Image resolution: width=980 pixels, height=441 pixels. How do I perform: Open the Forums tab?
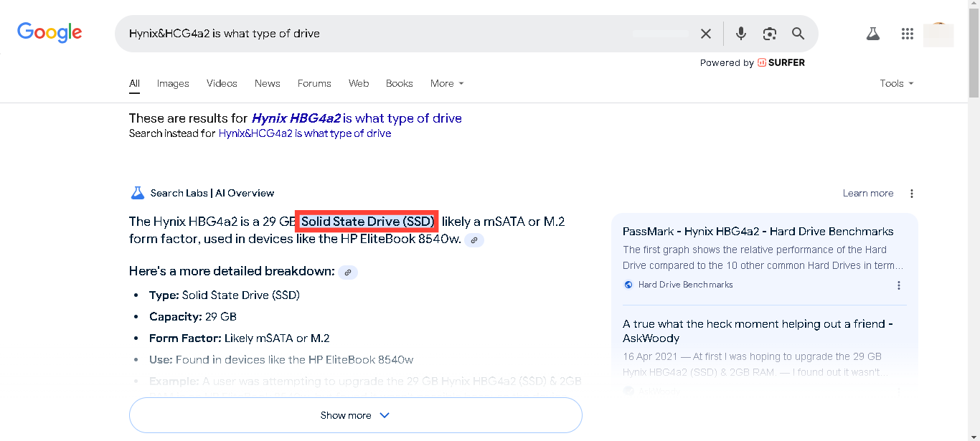314,83
